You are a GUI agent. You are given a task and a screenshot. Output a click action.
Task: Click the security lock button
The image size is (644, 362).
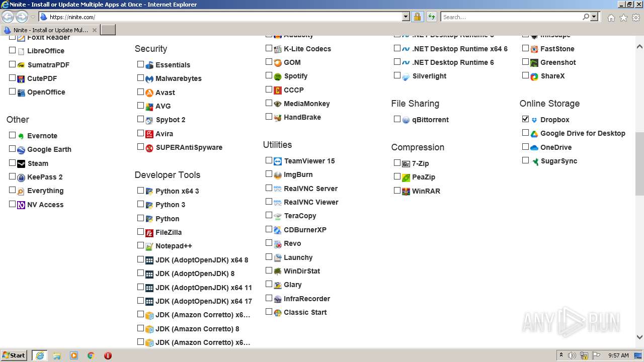[x=417, y=17]
